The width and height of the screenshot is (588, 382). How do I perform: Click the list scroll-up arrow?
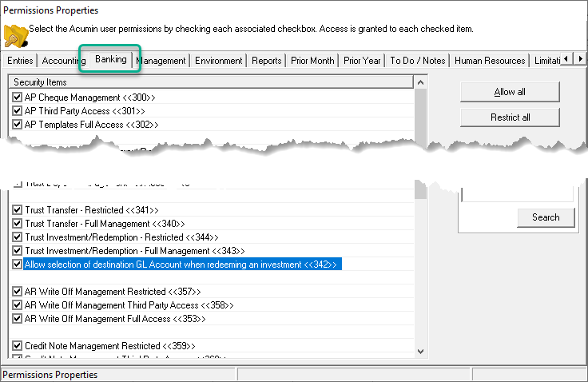(x=421, y=82)
